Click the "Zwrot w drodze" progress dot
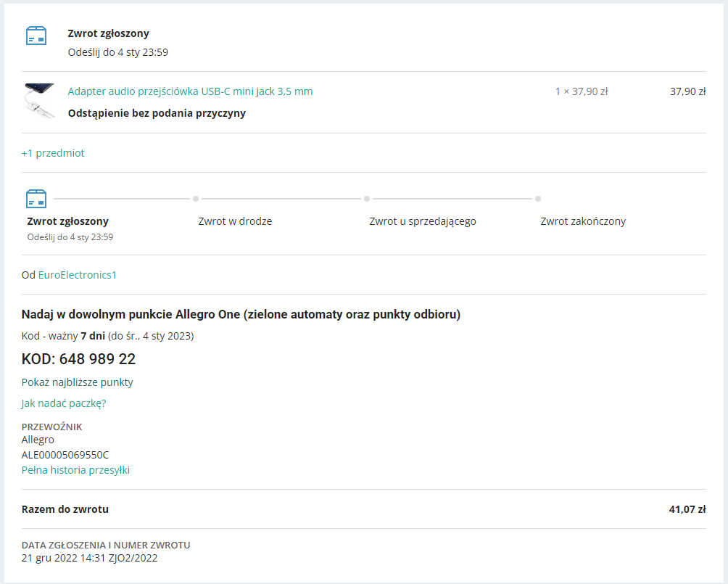 [x=196, y=197]
